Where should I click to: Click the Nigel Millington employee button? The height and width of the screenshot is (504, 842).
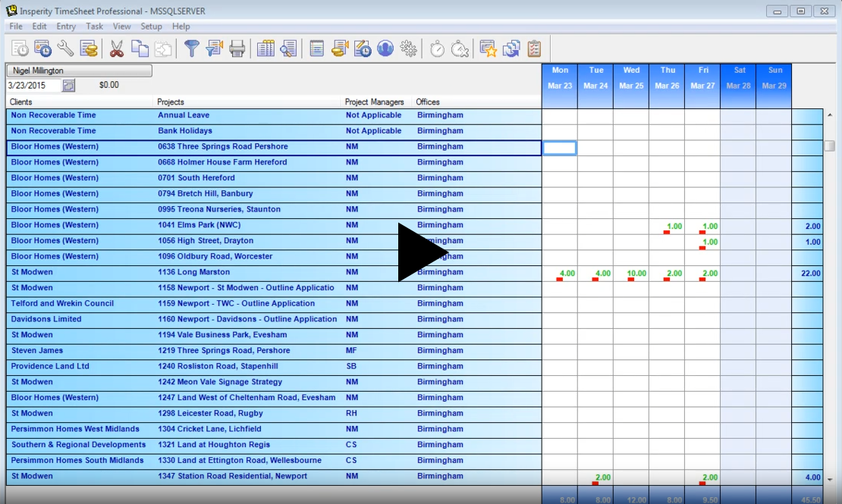click(79, 70)
